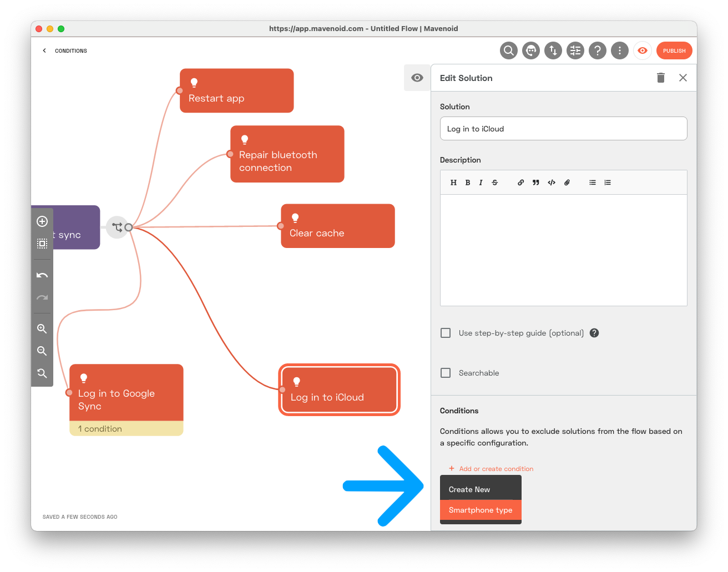728x572 pixels.
Task: Open the three-dot more options menu
Action: 620,50
